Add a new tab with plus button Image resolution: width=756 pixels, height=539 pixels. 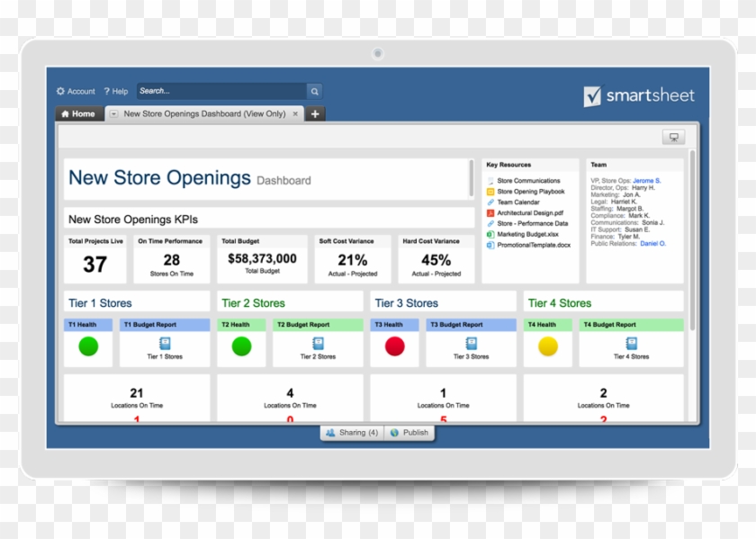(315, 114)
